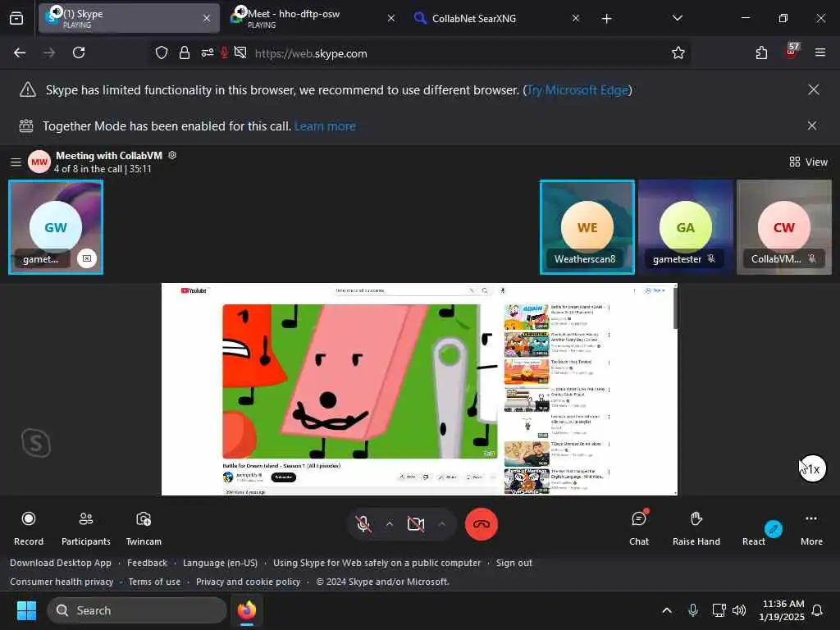This screenshot has height=630, width=840.
Task: Open the list all tabs dropdown
Action: click(x=677, y=18)
